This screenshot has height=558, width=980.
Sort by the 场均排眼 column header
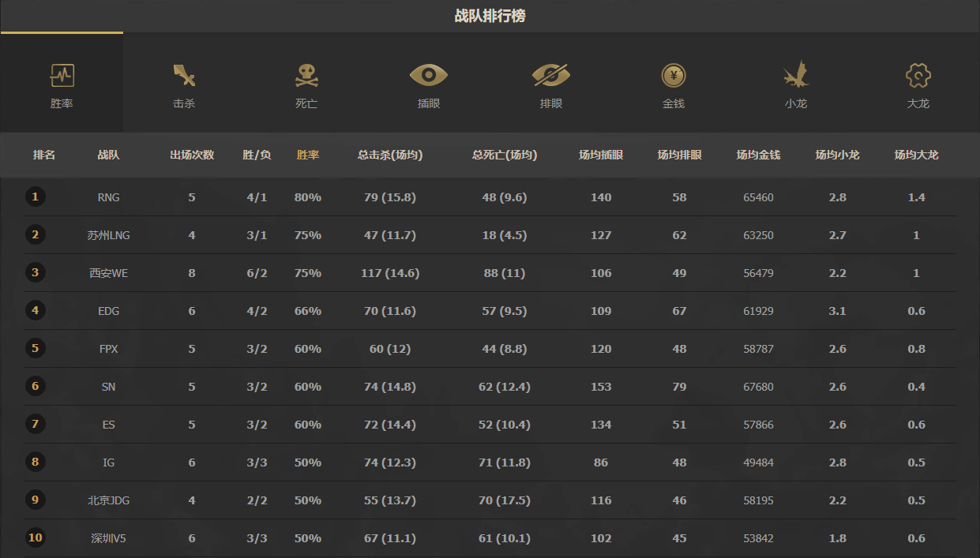680,155
